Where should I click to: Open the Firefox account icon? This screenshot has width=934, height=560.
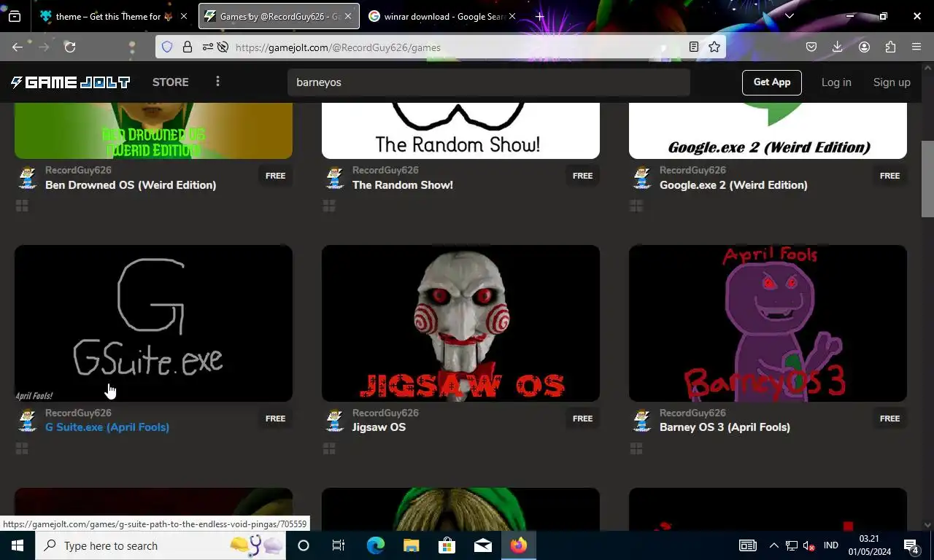tap(864, 47)
